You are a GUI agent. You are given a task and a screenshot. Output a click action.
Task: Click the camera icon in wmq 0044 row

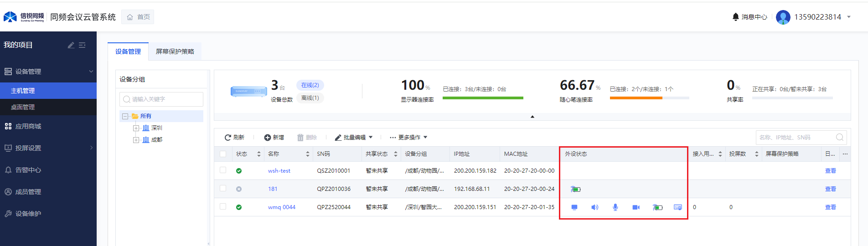pos(636,207)
